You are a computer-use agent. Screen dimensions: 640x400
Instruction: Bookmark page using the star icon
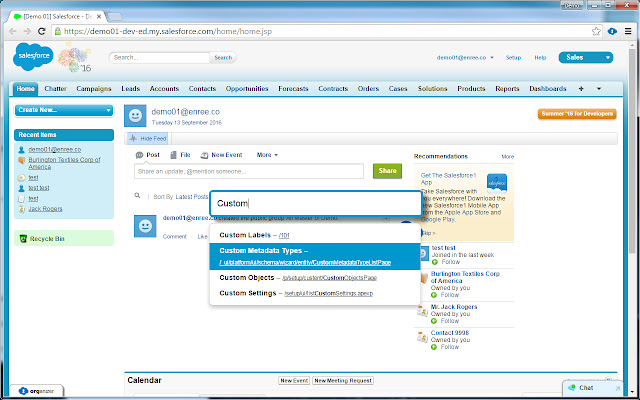pyautogui.click(x=596, y=31)
